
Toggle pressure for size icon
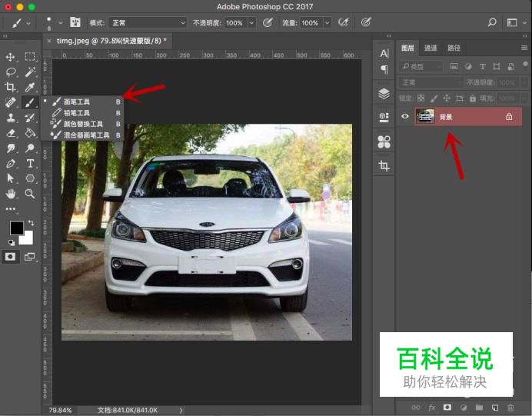click(366, 22)
